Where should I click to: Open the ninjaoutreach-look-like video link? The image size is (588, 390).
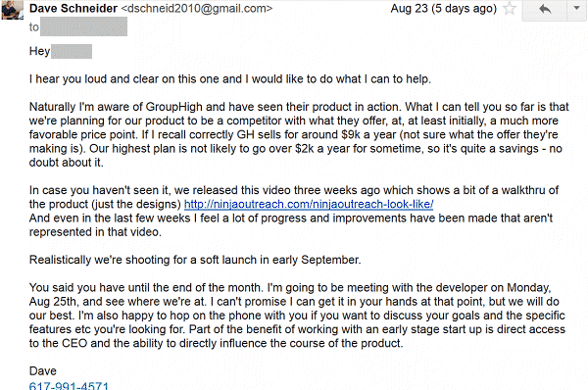(309, 204)
